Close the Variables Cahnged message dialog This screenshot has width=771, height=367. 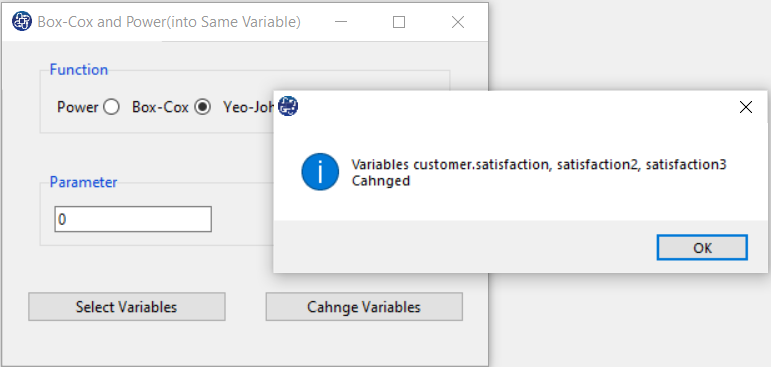745,107
